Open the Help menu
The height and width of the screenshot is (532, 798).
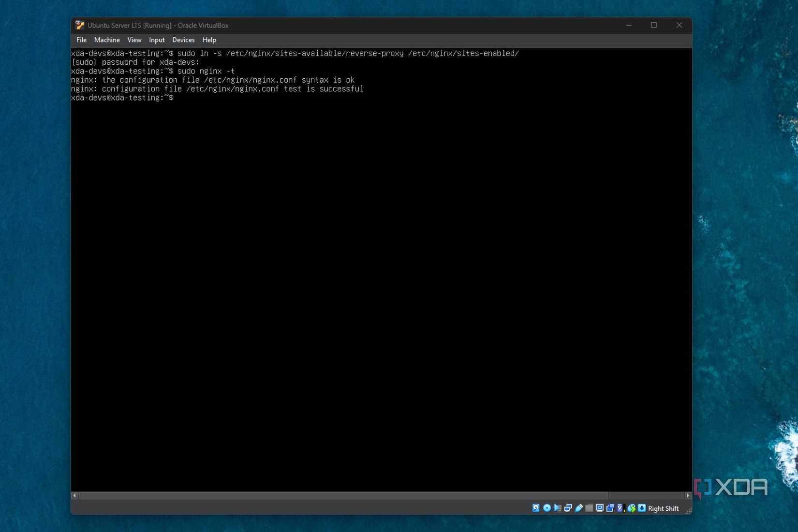click(x=209, y=40)
